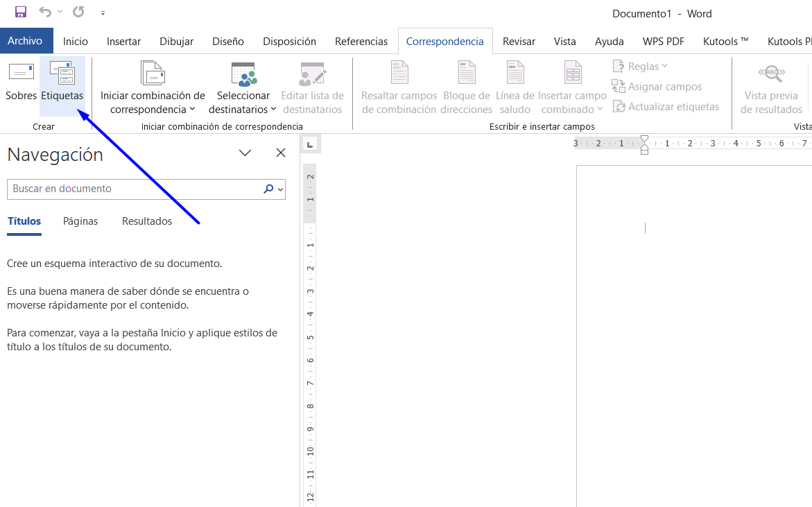Select the Correspondencia tab
The width and height of the screenshot is (812, 507).
[x=445, y=42]
